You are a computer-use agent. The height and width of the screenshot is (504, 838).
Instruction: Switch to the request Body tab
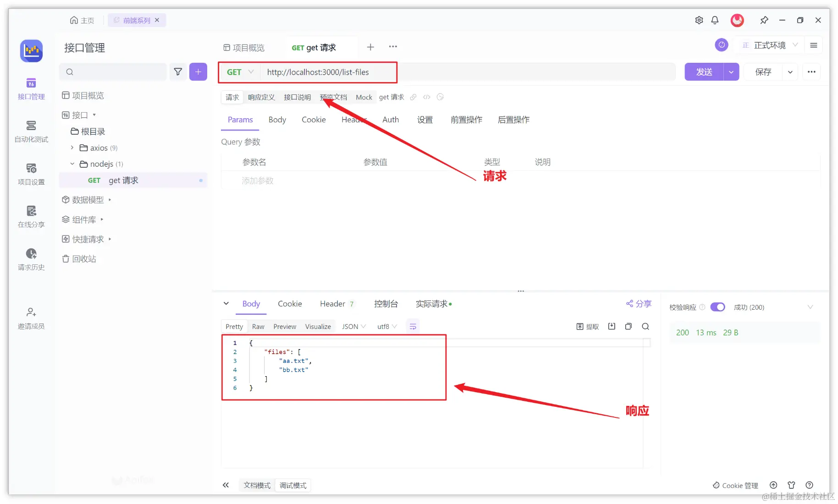(277, 120)
